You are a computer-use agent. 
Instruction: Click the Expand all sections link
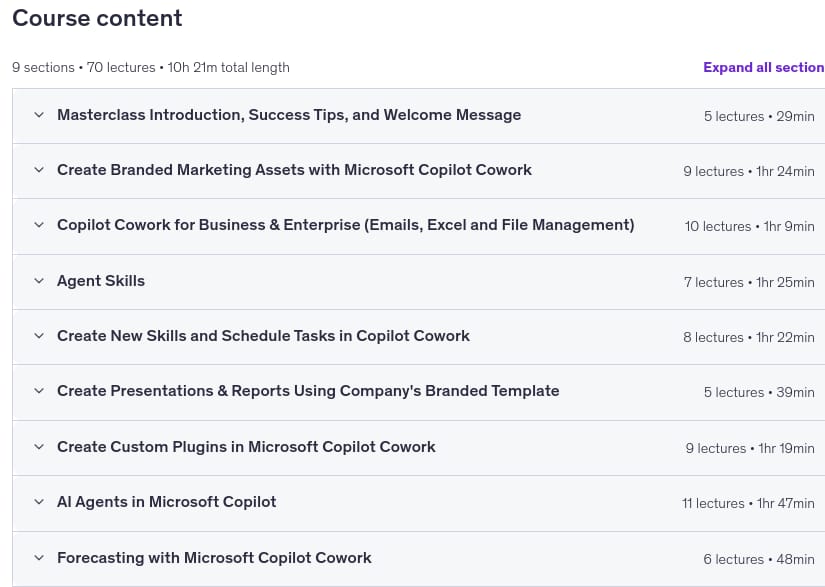(764, 67)
